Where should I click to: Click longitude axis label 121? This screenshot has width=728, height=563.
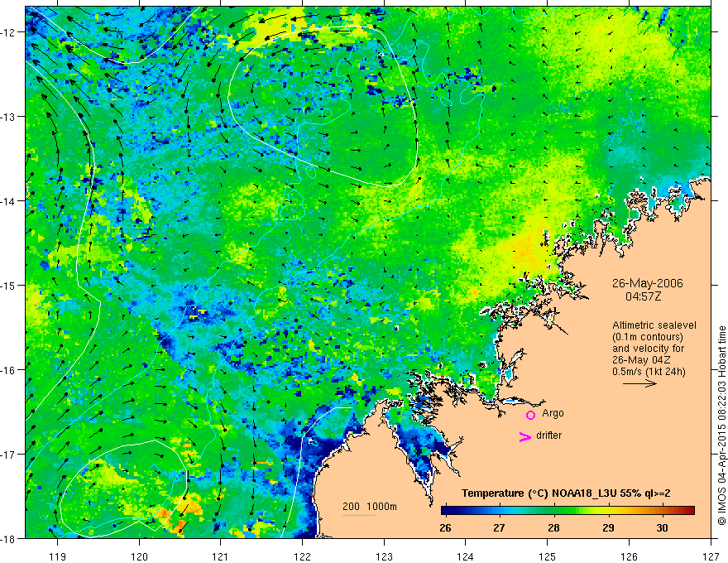[x=220, y=556]
